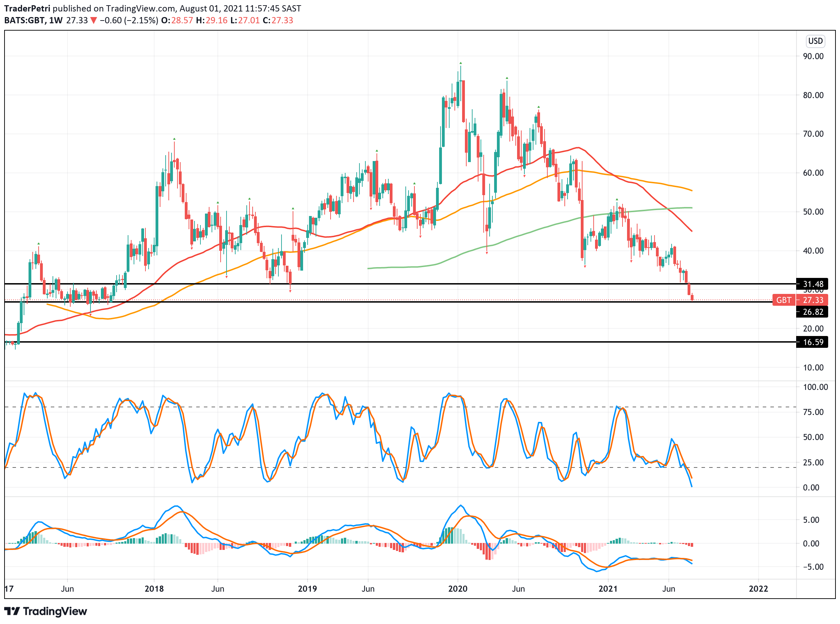
Task: Click the 1W interval label in the header
Action: pyautogui.click(x=56, y=21)
